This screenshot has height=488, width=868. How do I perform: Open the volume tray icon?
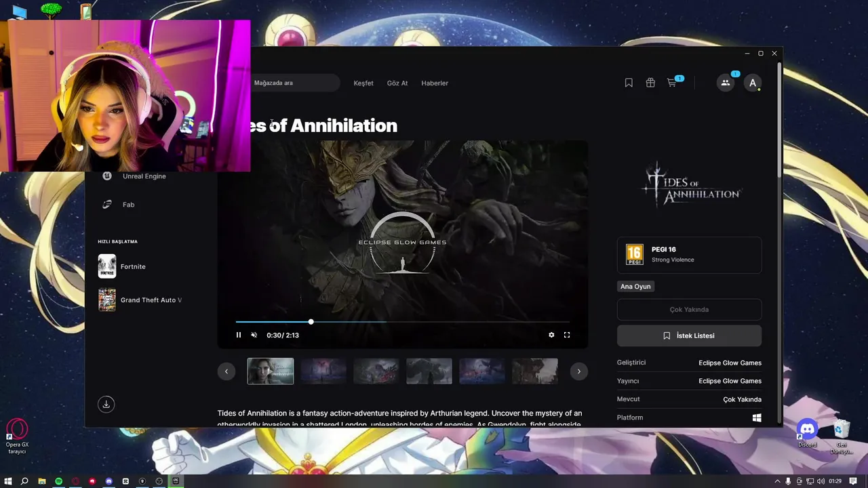pyautogui.click(x=821, y=481)
